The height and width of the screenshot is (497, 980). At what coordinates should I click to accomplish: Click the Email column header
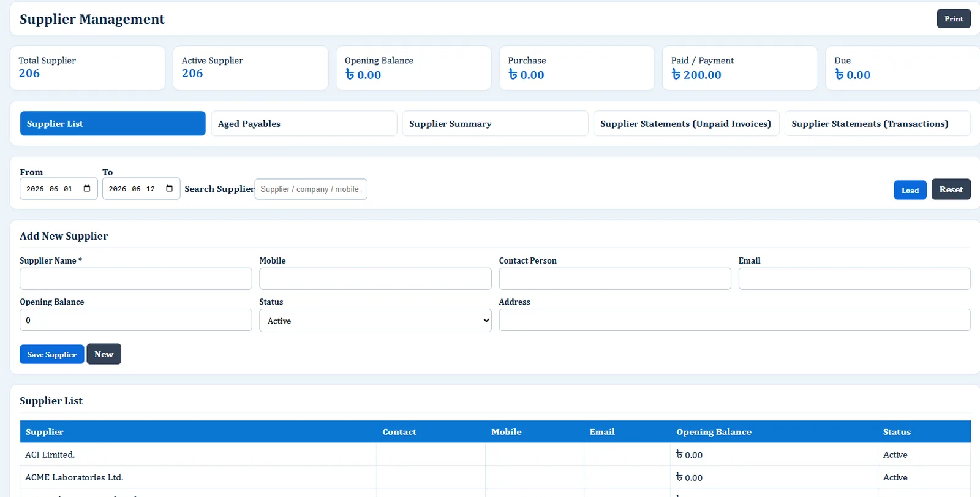click(627, 432)
